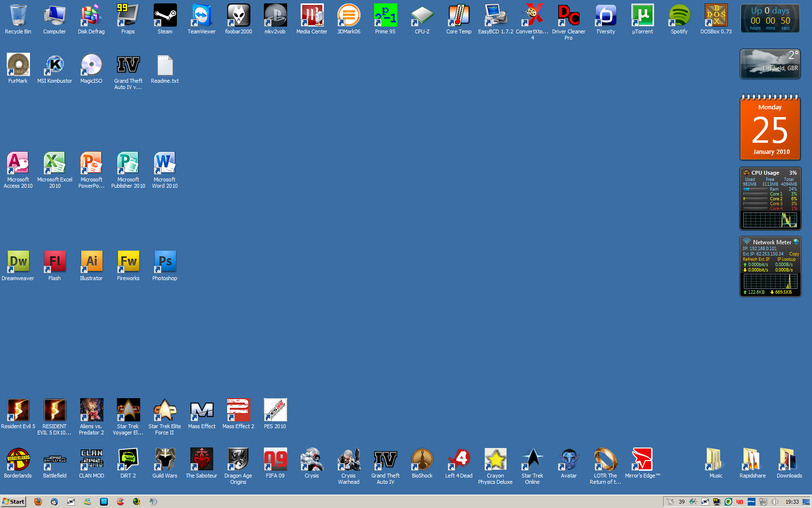Open the Spotify shortcut icon
The height and width of the screenshot is (508, 812).
point(679,16)
